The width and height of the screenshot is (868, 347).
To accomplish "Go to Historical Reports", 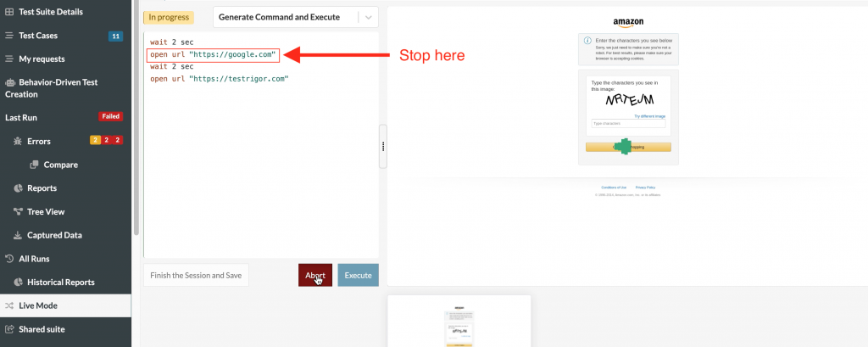I will click(x=60, y=282).
